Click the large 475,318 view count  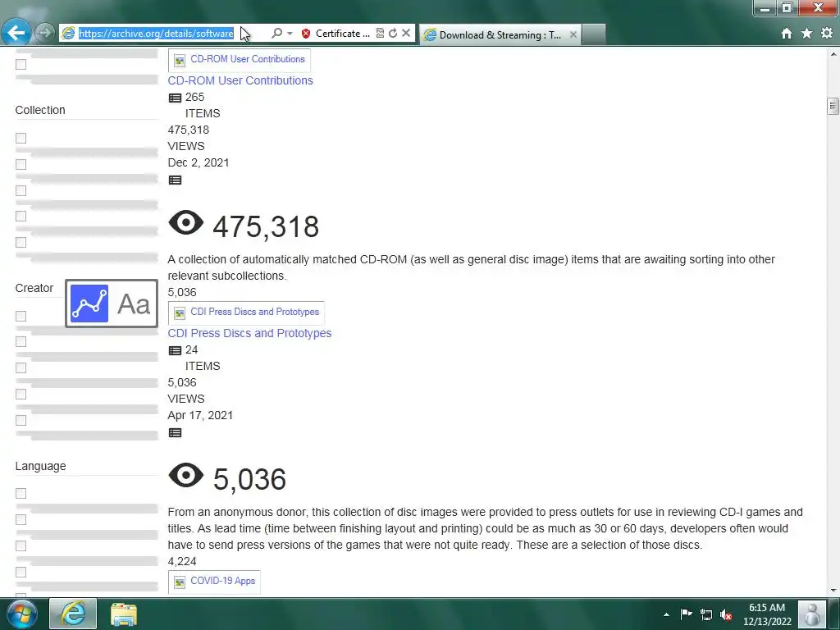click(x=266, y=226)
